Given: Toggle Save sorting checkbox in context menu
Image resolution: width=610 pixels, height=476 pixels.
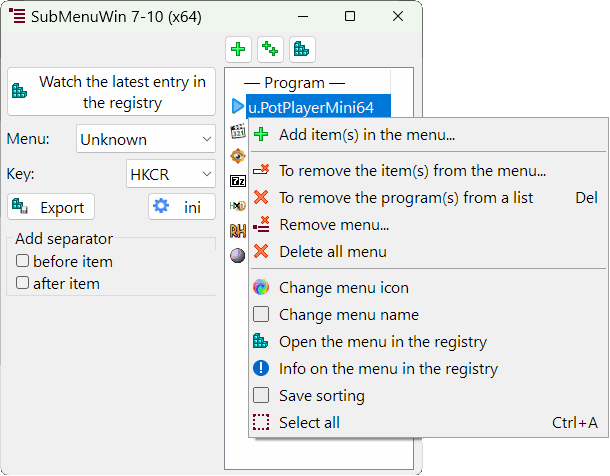Looking at the screenshot, I should pos(261,396).
